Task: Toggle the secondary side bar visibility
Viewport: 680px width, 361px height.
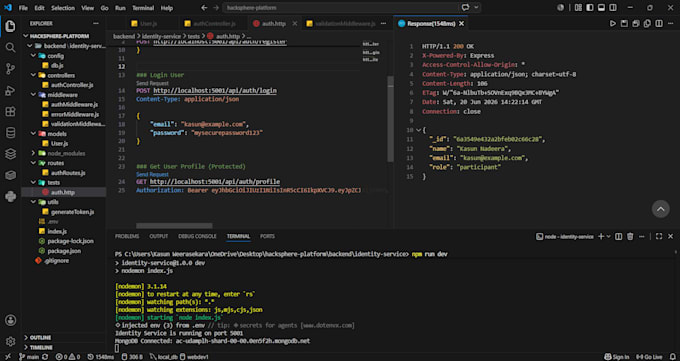Action: (613, 8)
